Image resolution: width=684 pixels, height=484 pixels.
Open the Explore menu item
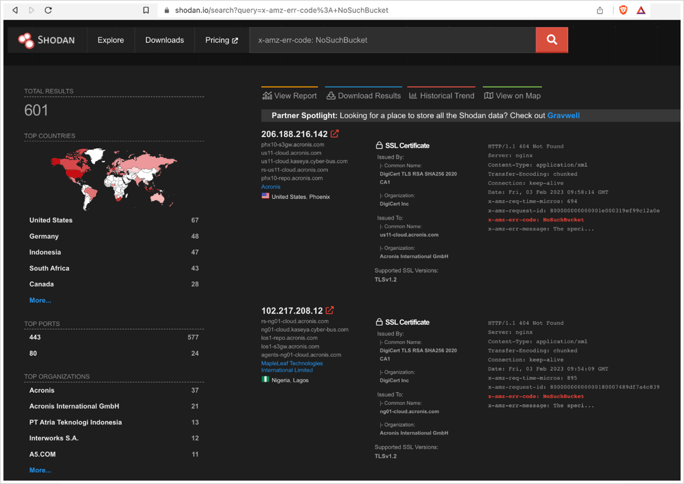tap(111, 41)
